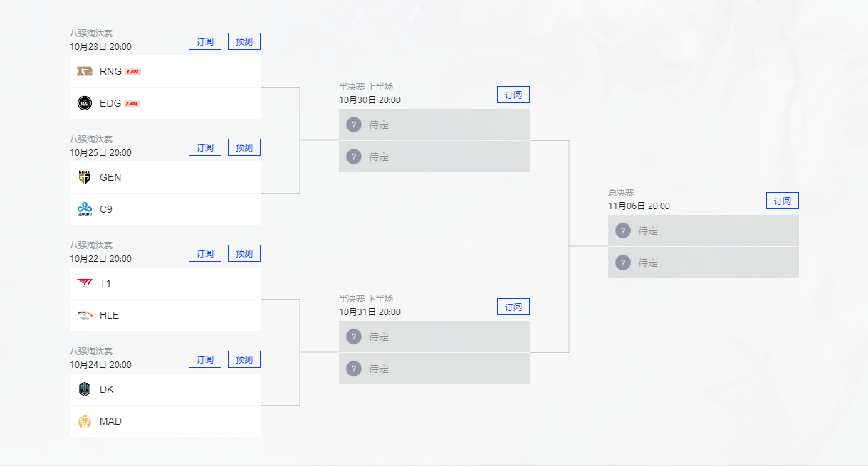Click the RNG team logo
The width and height of the screenshot is (868, 466).
click(x=85, y=71)
